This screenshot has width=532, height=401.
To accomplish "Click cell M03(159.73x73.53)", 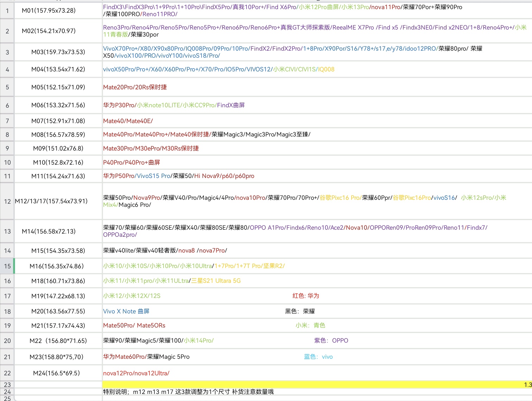I will 58,52.
